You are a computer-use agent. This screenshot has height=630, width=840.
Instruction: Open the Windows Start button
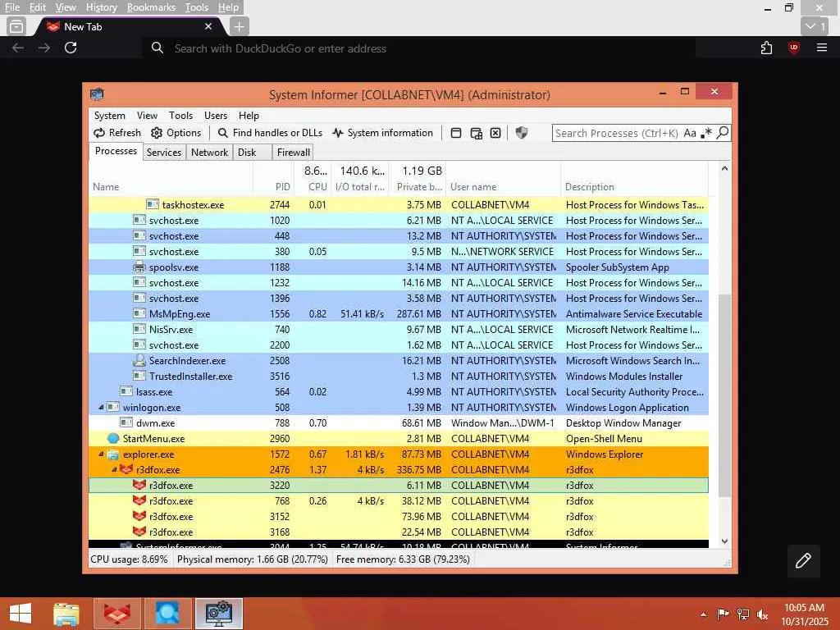(21, 614)
